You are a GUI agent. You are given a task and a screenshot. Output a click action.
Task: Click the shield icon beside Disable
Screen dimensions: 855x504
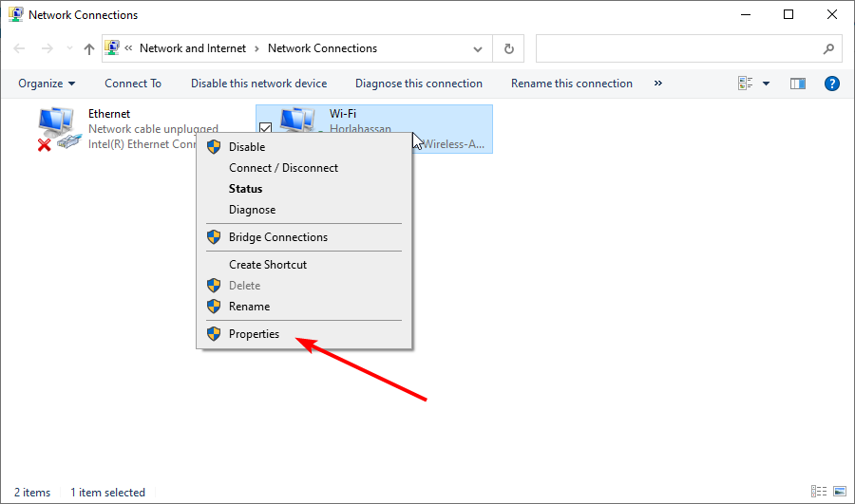214,146
